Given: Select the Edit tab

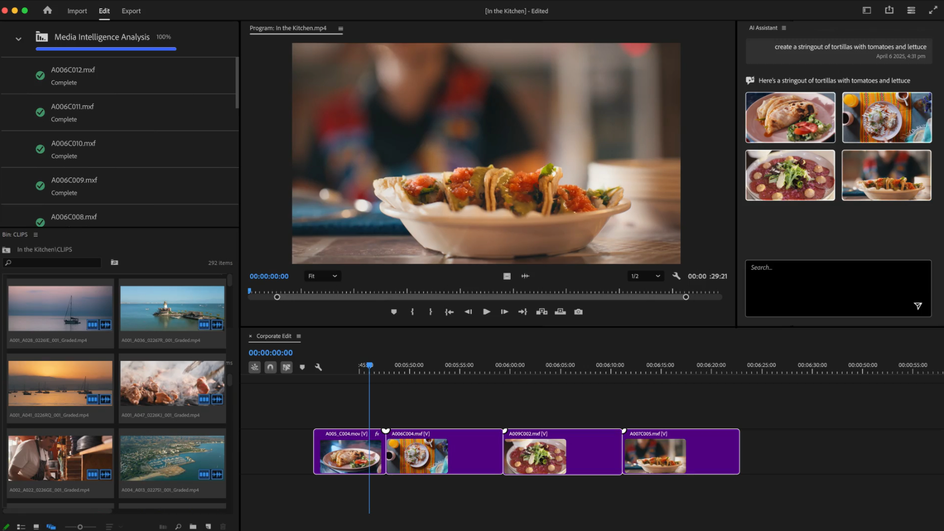Looking at the screenshot, I should coord(104,11).
